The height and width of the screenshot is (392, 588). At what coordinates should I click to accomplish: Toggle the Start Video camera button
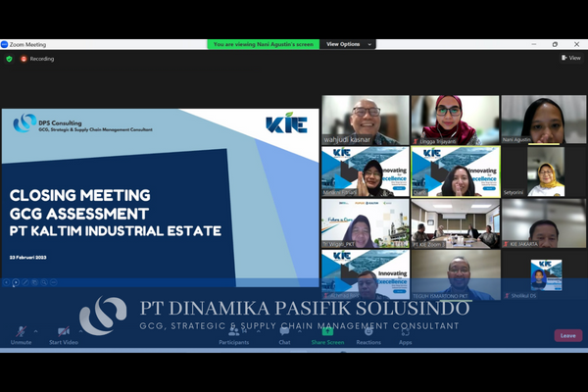[64, 333]
